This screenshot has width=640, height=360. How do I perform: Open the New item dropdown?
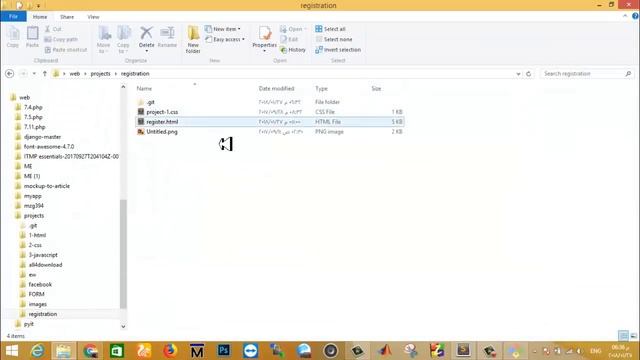point(223,29)
